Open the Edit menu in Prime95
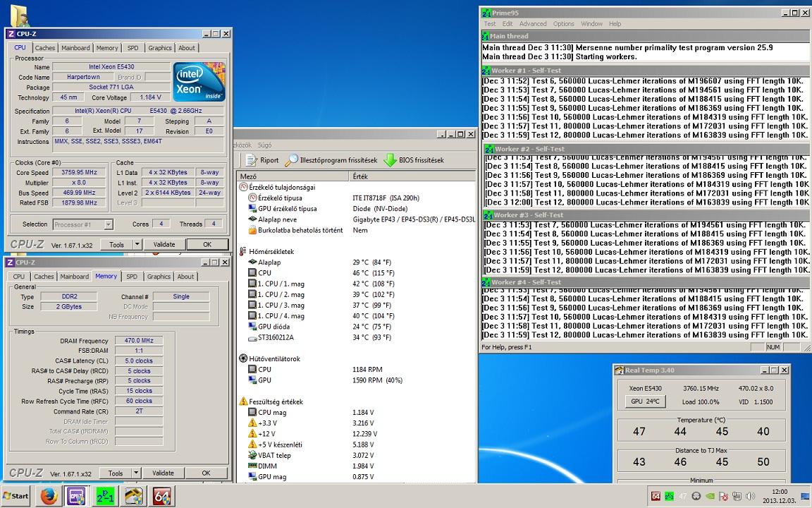This screenshot has height=508, width=812. (x=508, y=24)
